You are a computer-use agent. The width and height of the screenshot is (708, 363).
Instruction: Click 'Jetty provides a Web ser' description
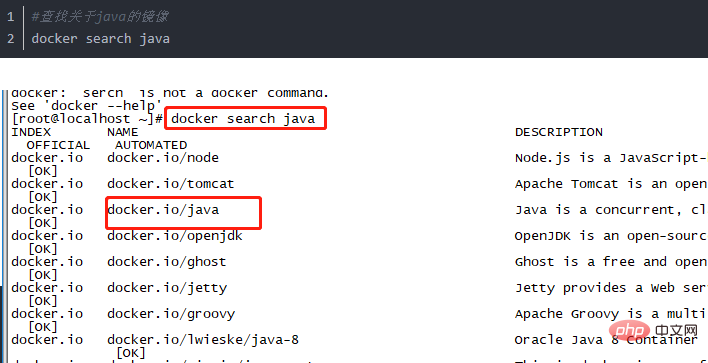[611, 288]
